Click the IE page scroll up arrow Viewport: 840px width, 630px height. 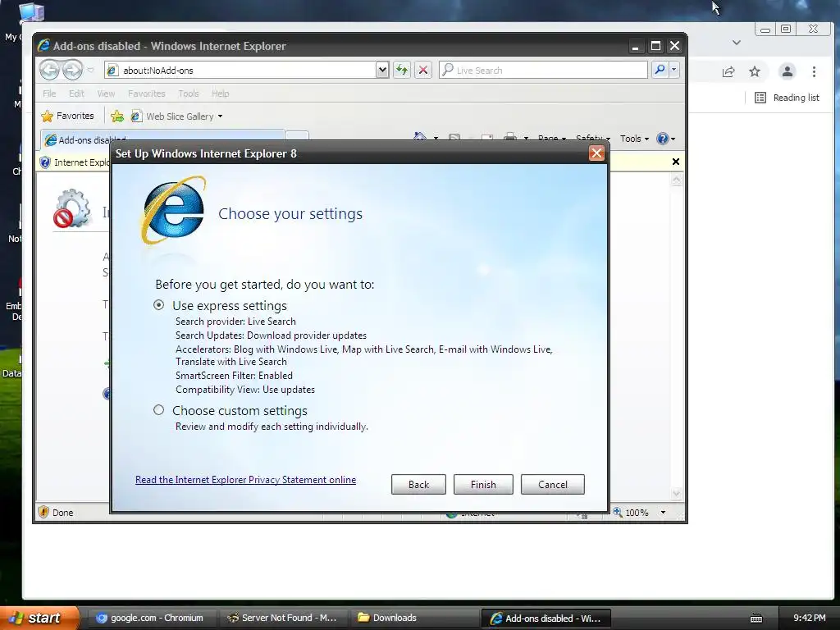click(x=676, y=180)
